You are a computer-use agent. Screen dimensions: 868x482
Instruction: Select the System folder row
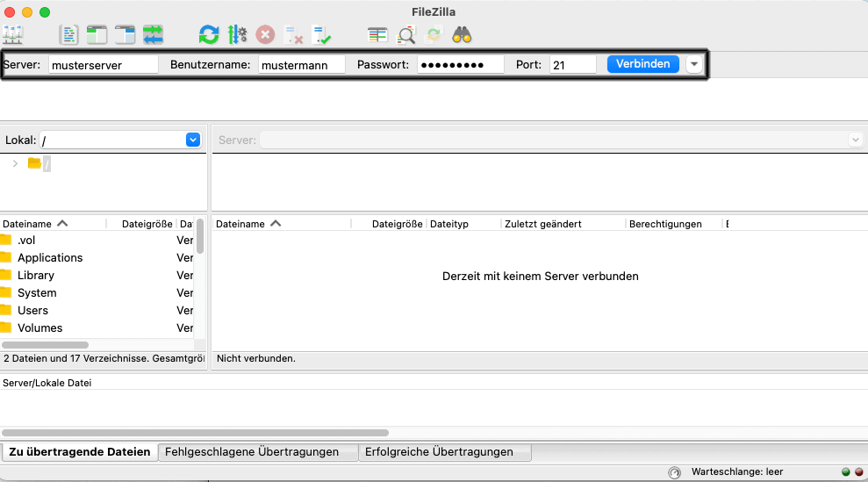point(97,292)
